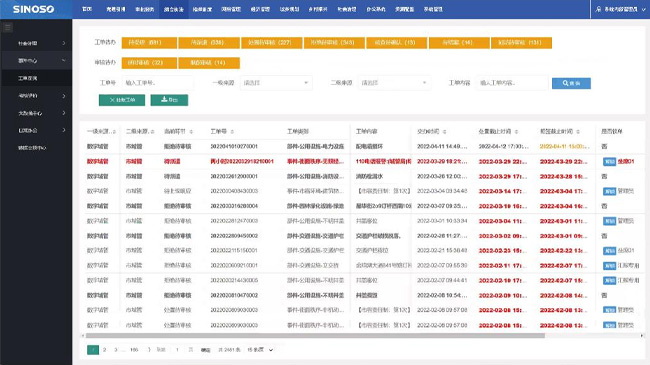This screenshot has width=650, height=365.
Task: Click work order number 2022020810470002
Action: 234,295
